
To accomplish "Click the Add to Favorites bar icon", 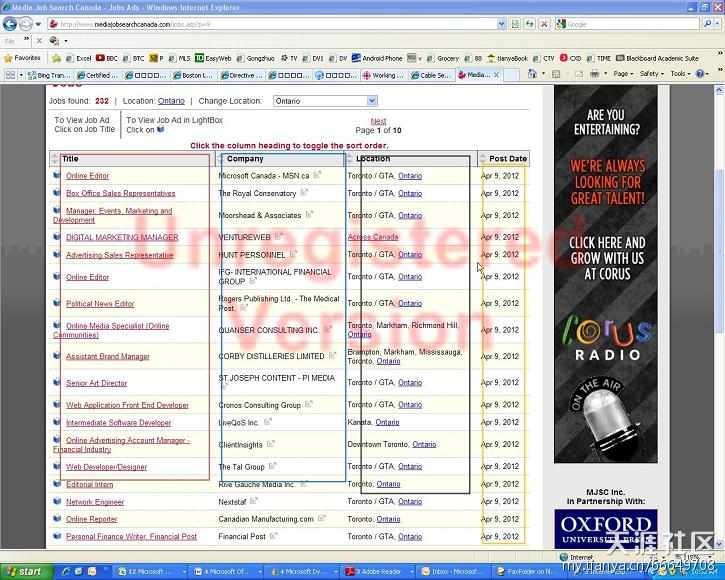I will (56, 58).
